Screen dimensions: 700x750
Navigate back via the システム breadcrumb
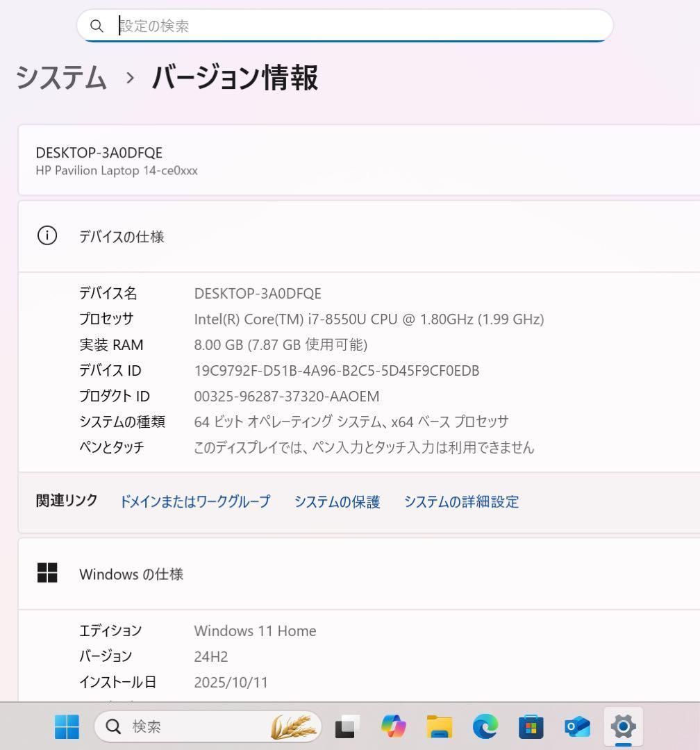tap(61, 78)
